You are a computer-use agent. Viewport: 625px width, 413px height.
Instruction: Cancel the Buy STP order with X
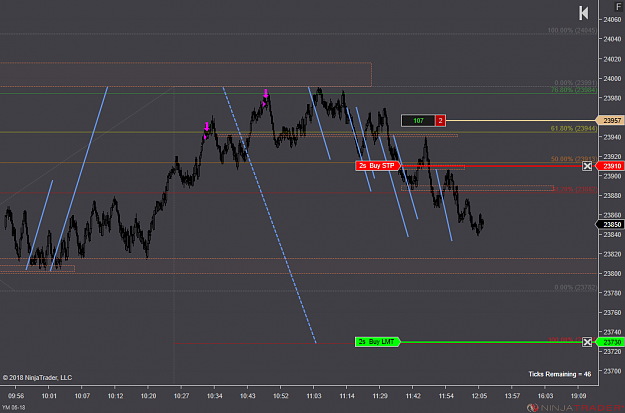[x=587, y=166]
